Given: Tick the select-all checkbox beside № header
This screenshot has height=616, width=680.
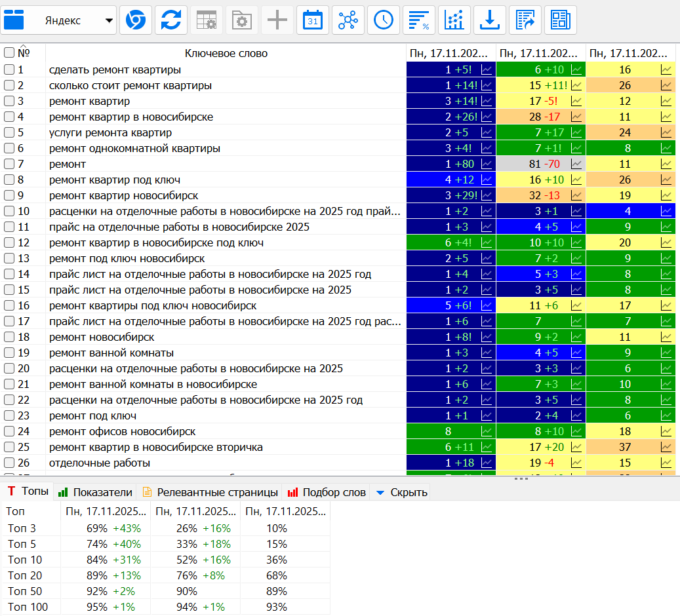Looking at the screenshot, I should (9, 53).
